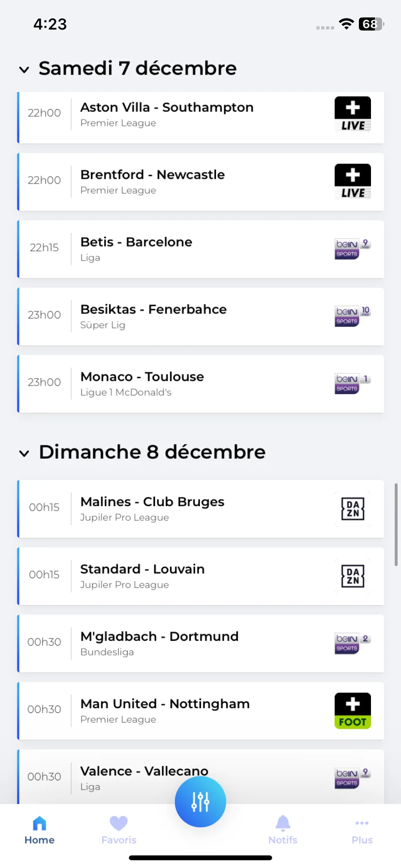Open the Notifs tab
Viewport: 401px width, 868px height.
(283, 830)
